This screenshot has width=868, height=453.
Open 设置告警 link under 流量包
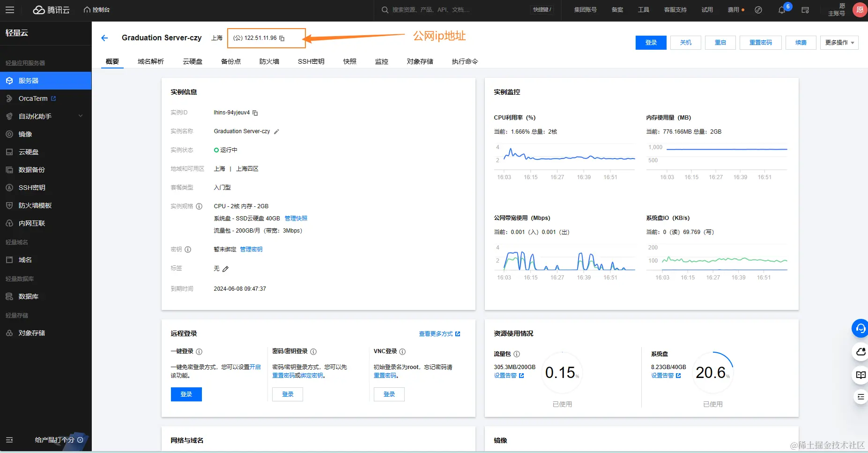click(509, 376)
